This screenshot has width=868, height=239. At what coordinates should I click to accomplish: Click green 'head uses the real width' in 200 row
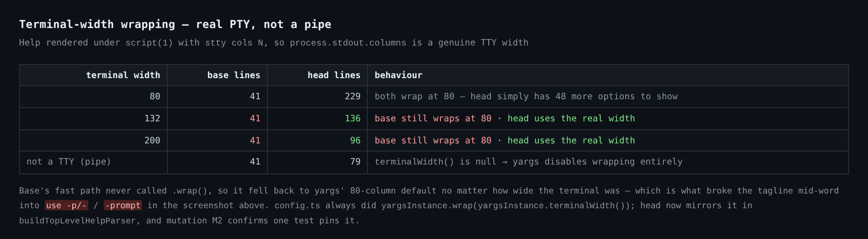tap(571, 141)
